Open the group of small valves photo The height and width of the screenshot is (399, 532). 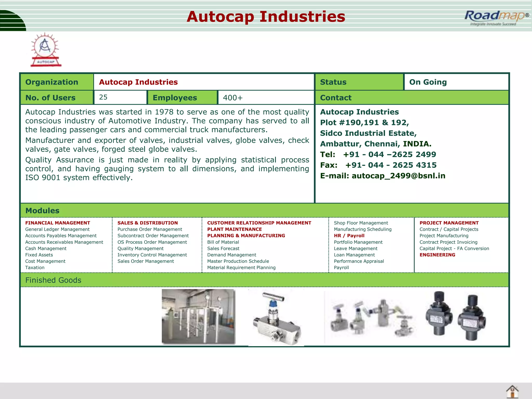click(371, 317)
